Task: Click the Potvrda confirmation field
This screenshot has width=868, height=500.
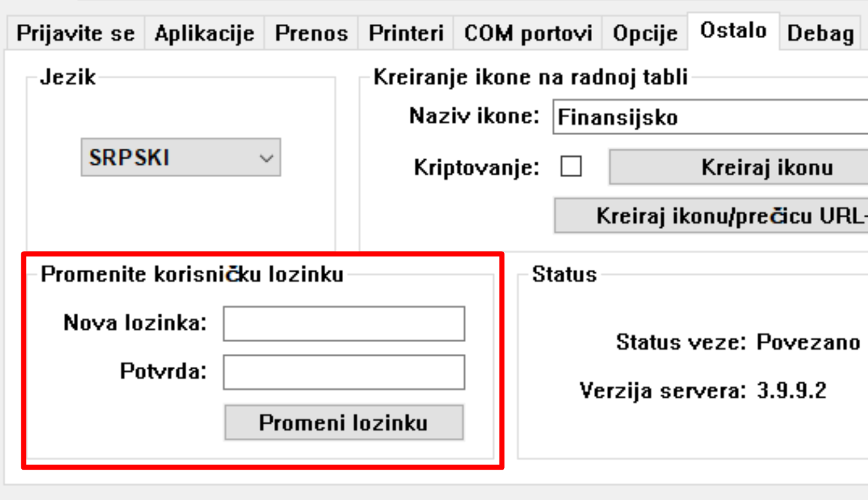Action: pyautogui.click(x=344, y=373)
